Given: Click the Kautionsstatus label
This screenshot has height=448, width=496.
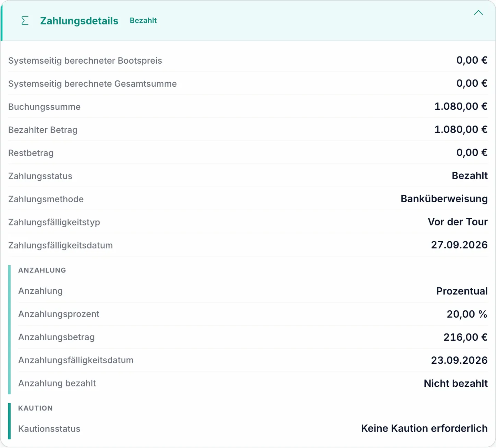Looking at the screenshot, I should (x=49, y=429).
